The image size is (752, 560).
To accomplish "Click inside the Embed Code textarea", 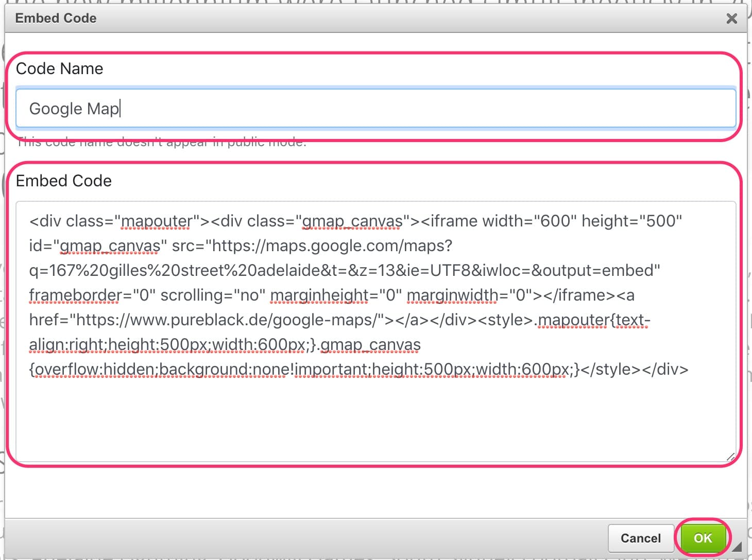I will tap(376, 331).
